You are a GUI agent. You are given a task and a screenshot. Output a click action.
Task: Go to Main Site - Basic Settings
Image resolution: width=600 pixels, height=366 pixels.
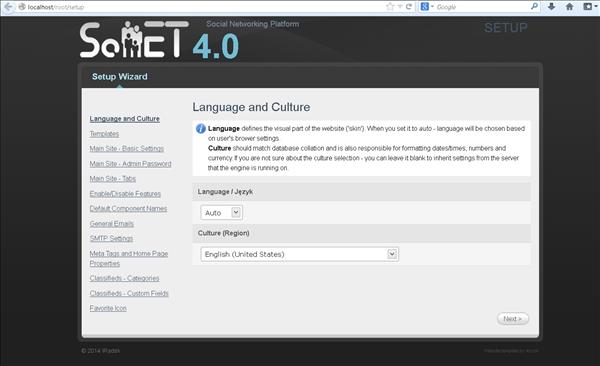[x=127, y=149]
